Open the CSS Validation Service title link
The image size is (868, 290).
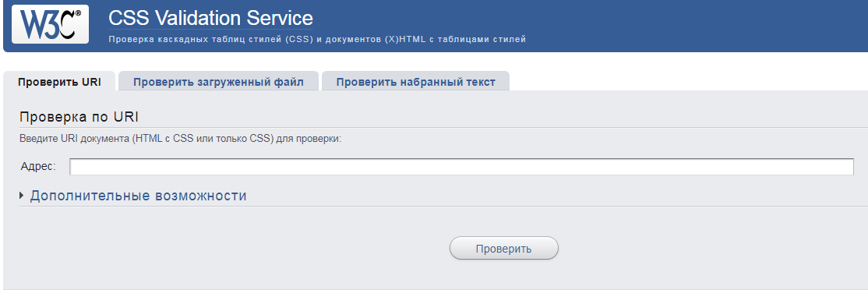[210, 18]
